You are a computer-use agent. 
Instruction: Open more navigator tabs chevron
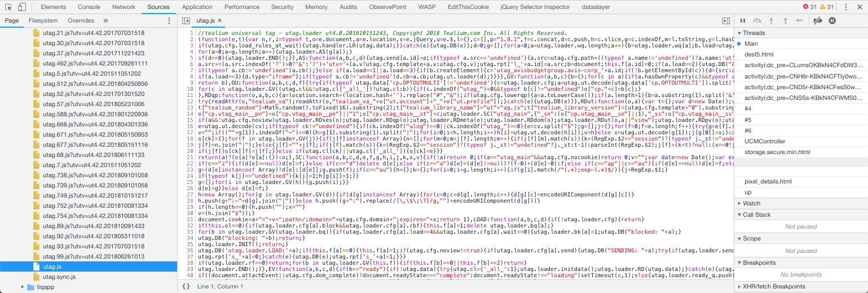[105, 20]
